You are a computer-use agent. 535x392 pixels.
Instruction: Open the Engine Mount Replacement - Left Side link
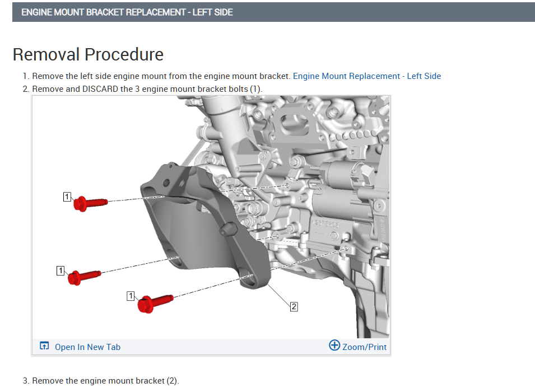pos(367,76)
